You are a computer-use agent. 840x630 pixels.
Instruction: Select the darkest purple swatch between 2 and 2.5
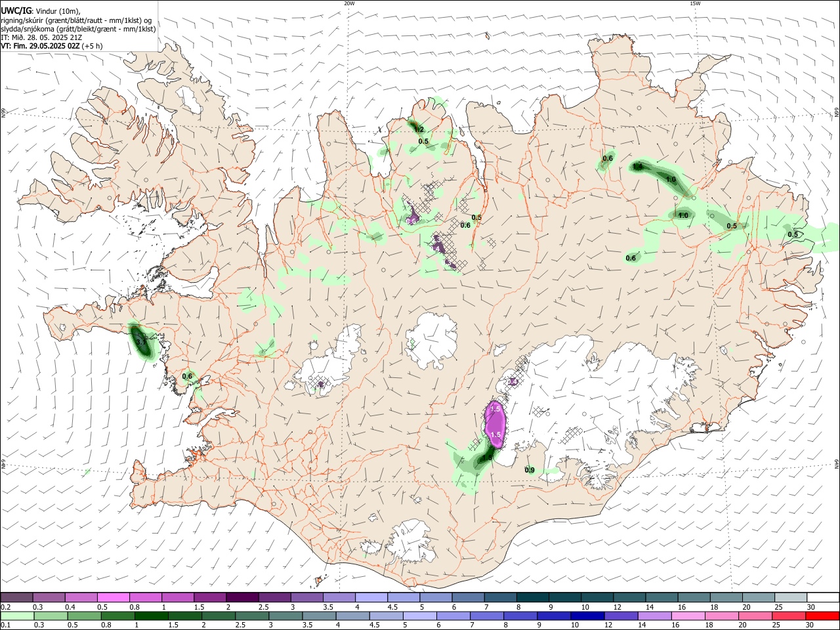(242, 598)
